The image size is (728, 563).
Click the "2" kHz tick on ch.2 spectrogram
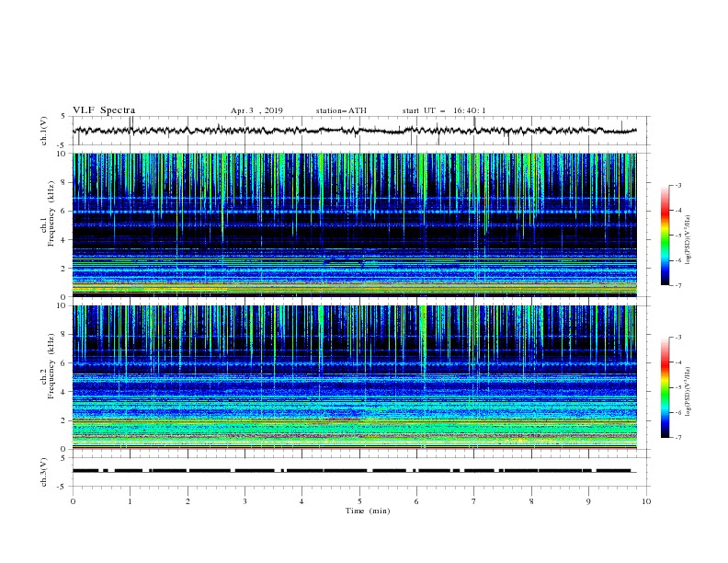click(x=63, y=420)
